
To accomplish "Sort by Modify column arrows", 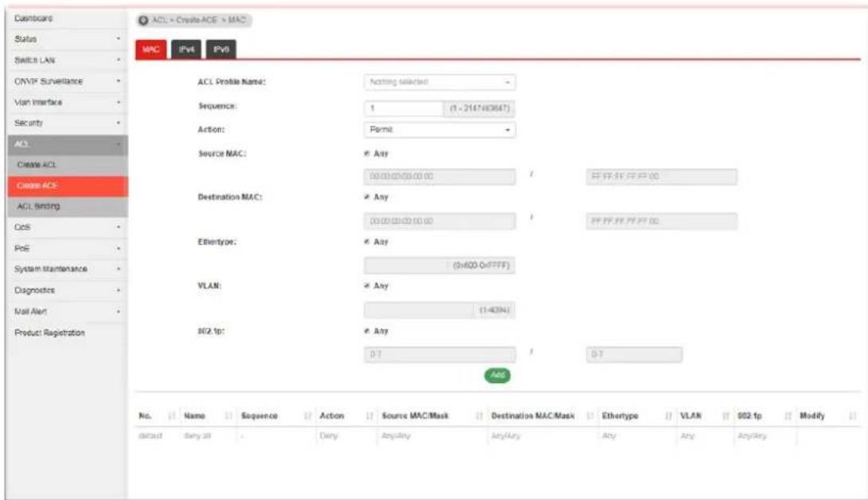I will 853,416.
